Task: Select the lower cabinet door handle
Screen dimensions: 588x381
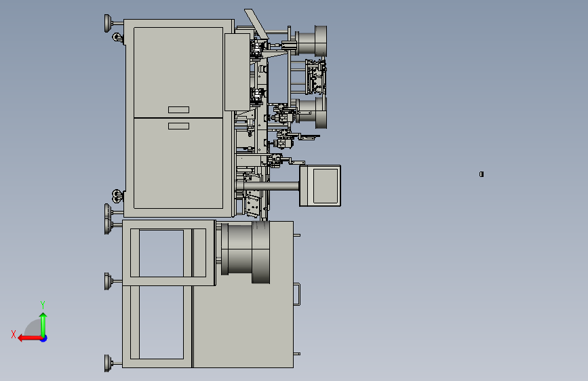Action: pos(178,126)
